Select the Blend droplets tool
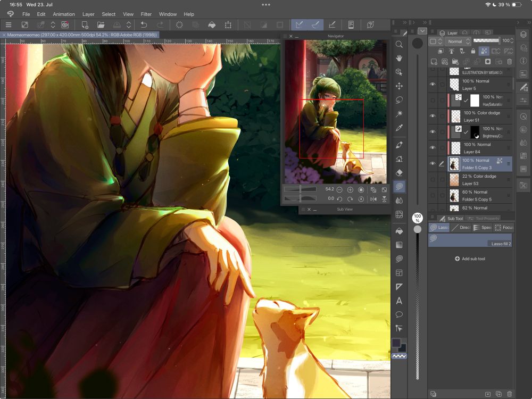 click(399, 201)
